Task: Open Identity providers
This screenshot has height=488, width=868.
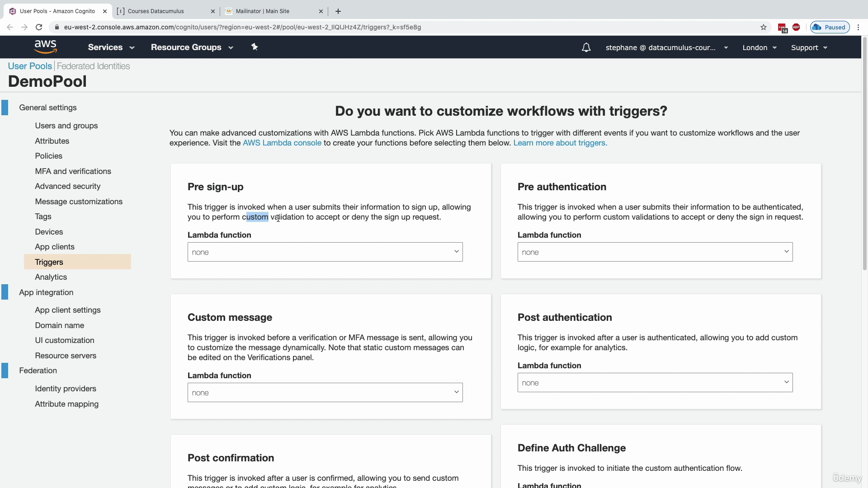Action: coord(66,389)
